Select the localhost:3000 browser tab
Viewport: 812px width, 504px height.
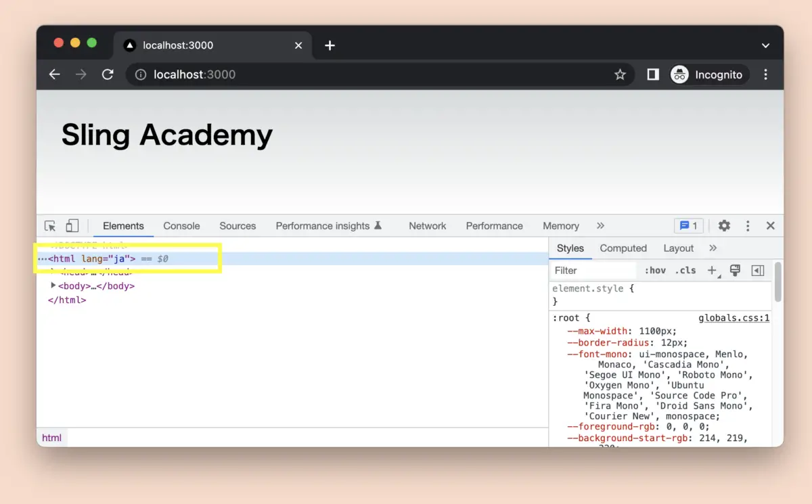[212, 45]
